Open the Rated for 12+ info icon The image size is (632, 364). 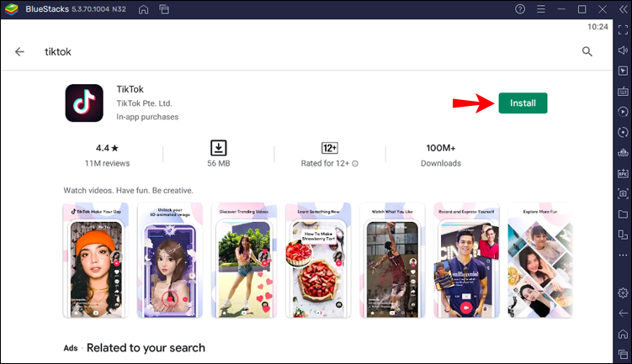click(355, 163)
